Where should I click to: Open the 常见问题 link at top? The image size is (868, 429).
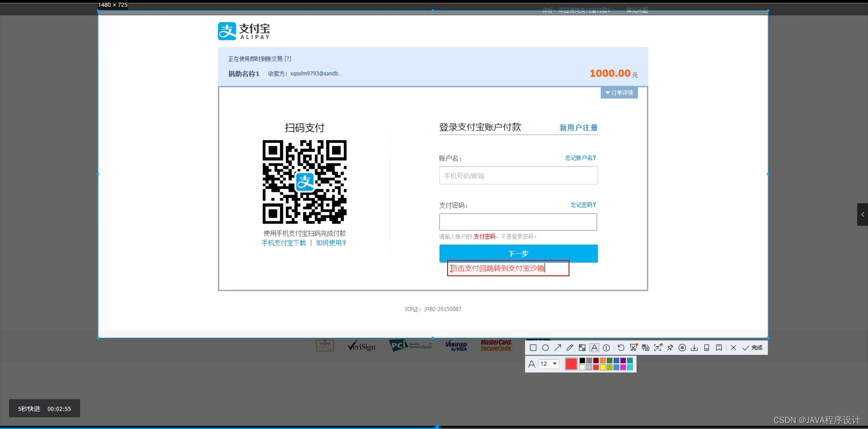point(637,10)
